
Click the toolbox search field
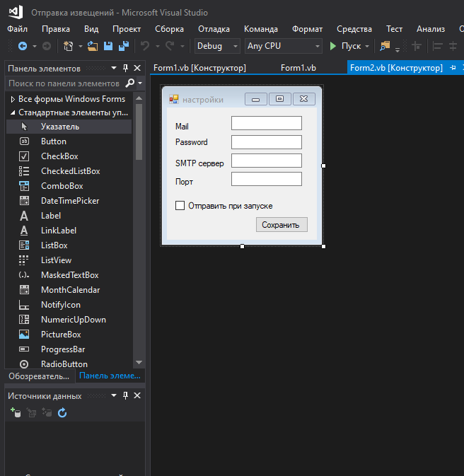pyautogui.click(x=64, y=83)
